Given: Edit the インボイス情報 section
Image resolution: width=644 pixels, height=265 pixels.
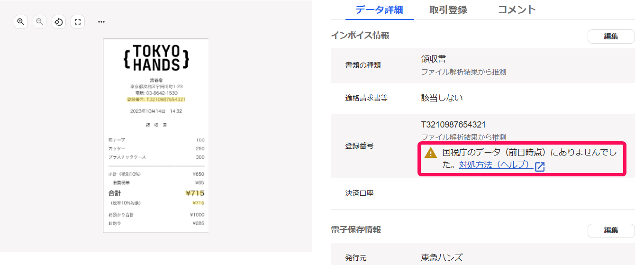Looking at the screenshot, I should [611, 37].
